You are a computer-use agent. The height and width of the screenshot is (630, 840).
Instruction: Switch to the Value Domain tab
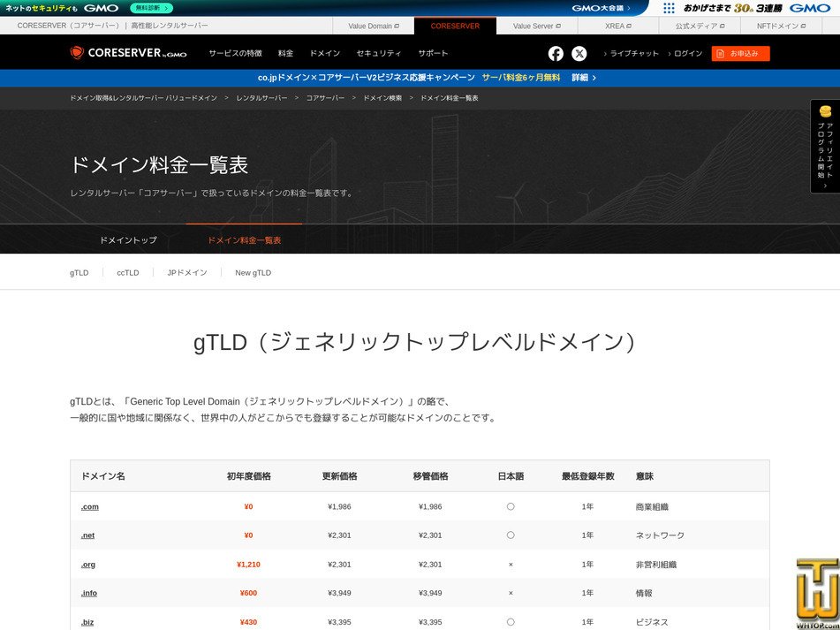[374, 26]
